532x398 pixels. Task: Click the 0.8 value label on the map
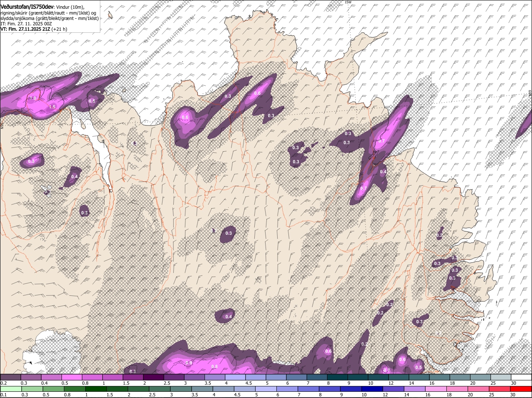(x=214, y=366)
